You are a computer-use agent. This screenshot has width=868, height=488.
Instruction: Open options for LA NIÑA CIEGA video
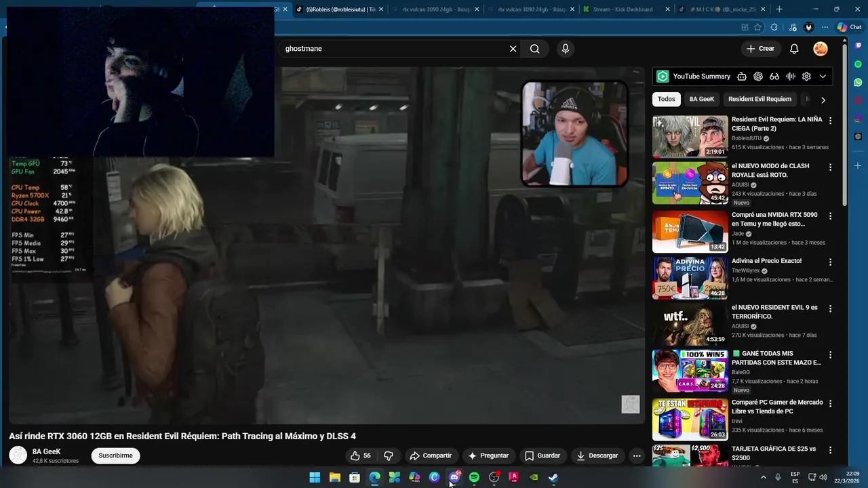click(830, 121)
